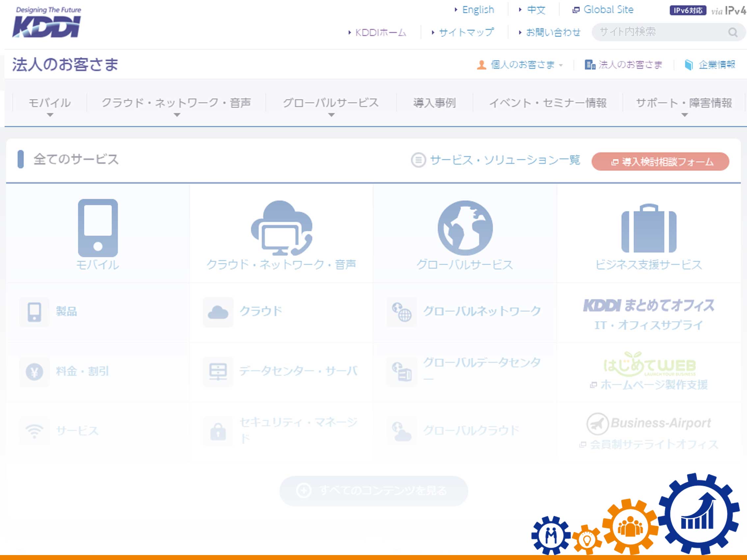
Task: Click the small lightbulb gear icon
Action: 587,539
